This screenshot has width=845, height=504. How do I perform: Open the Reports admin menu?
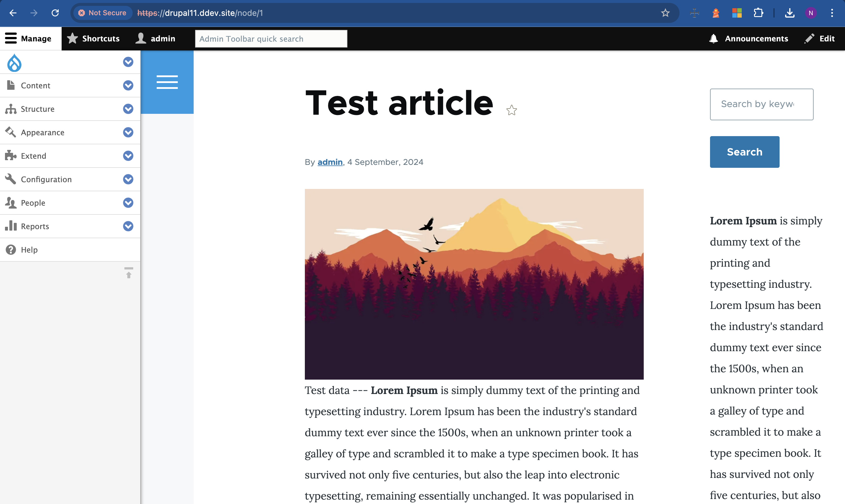35,226
